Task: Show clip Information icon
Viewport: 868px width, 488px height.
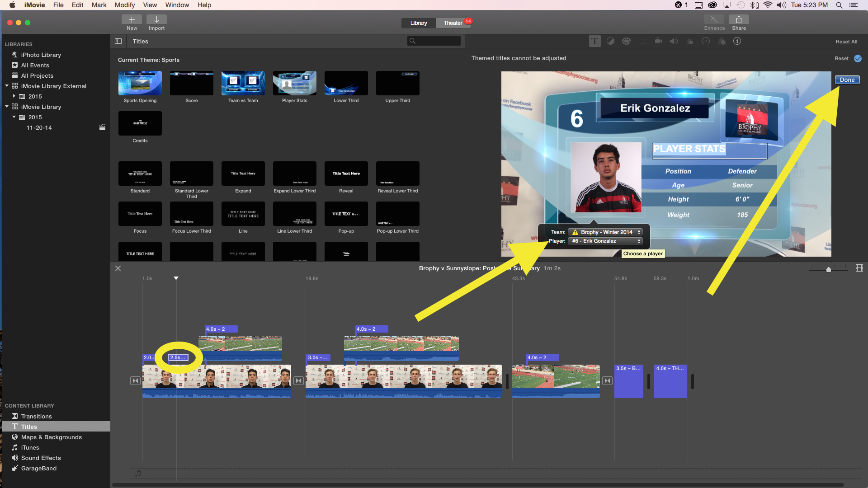Action: click(737, 41)
